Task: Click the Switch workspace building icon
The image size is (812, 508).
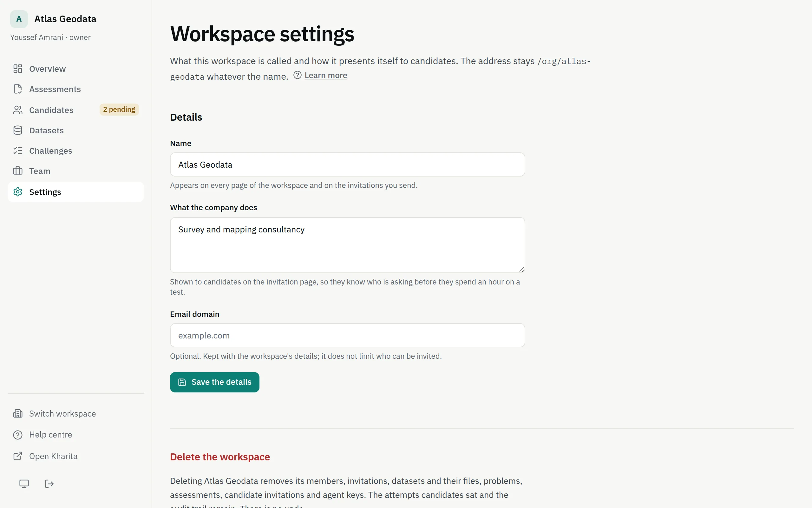Action: (x=18, y=414)
